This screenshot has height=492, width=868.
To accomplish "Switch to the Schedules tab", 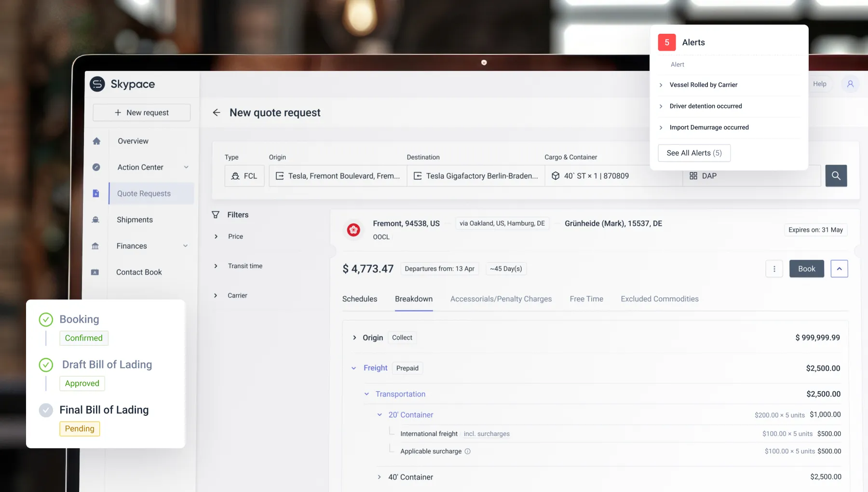I will pos(360,299).
